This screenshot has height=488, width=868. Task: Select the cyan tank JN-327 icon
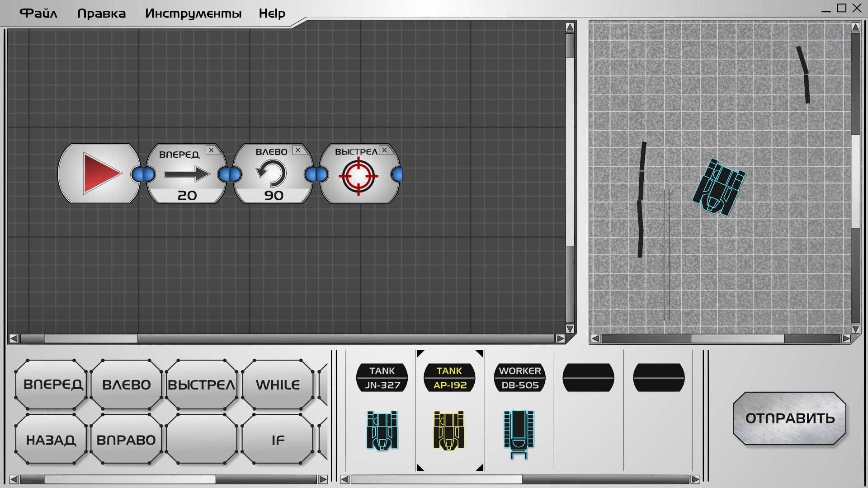click(382, 430)
